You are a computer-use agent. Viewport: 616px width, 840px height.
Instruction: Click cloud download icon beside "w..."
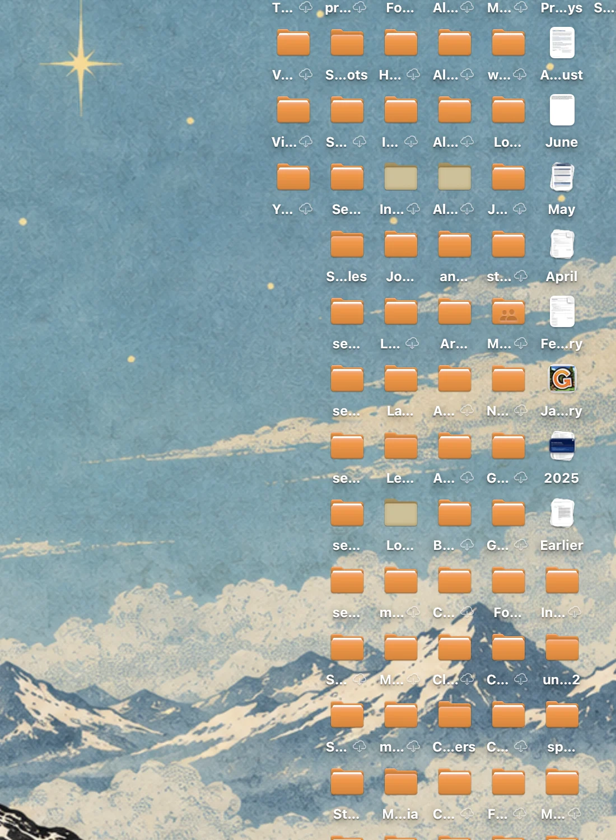pos(520,74)
